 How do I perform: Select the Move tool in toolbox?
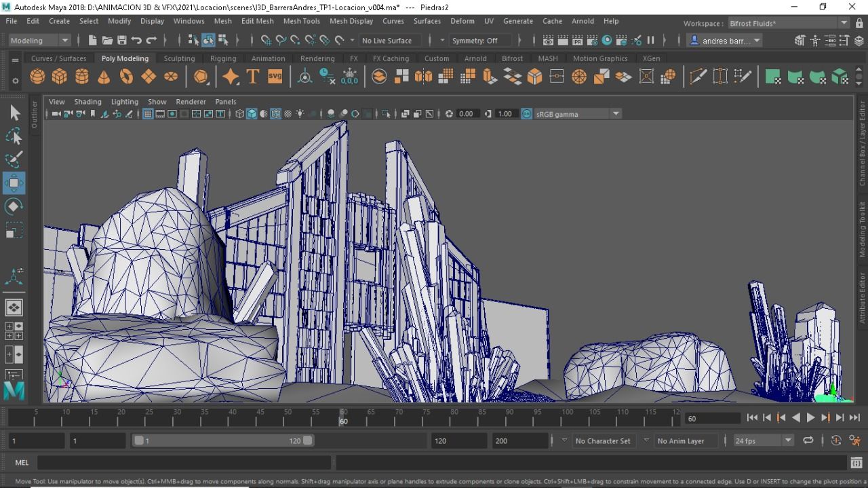tap(14, 183)
